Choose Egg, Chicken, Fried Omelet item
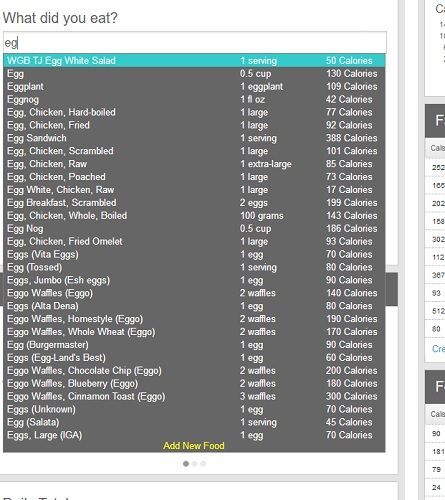Image resolution: width=445 pixels, height=500 pixels. (194, 242)
